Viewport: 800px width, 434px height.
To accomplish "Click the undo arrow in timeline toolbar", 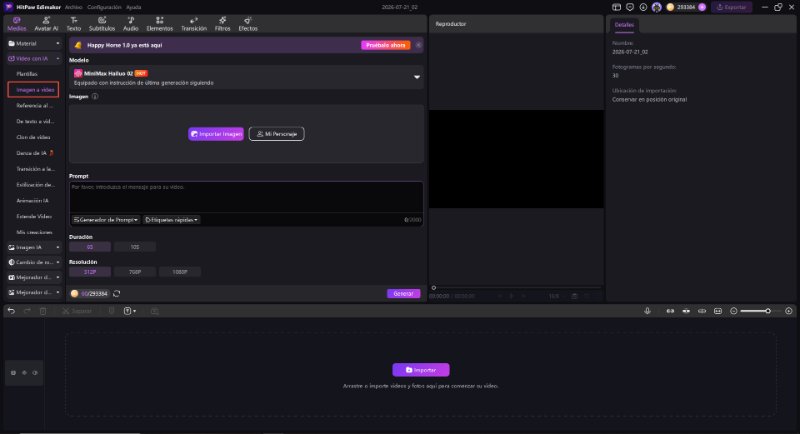I will point(11,311).
